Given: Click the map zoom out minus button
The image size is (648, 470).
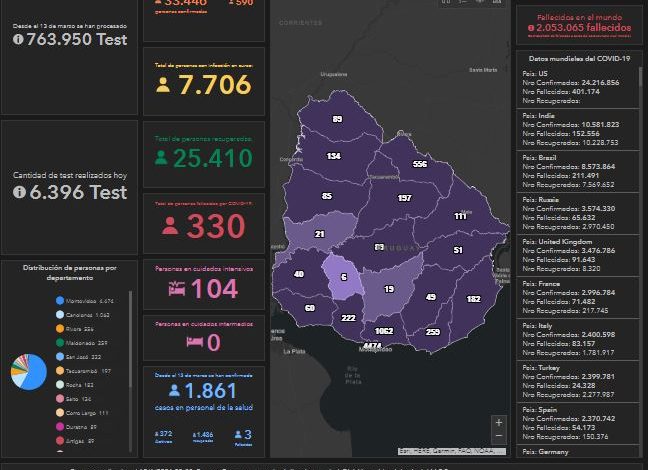Looking at the screenshot, I should [x=499, y=436].
